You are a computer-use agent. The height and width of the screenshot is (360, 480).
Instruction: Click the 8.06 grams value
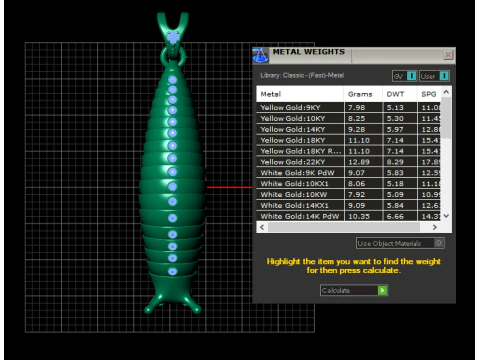click(356, 184)
